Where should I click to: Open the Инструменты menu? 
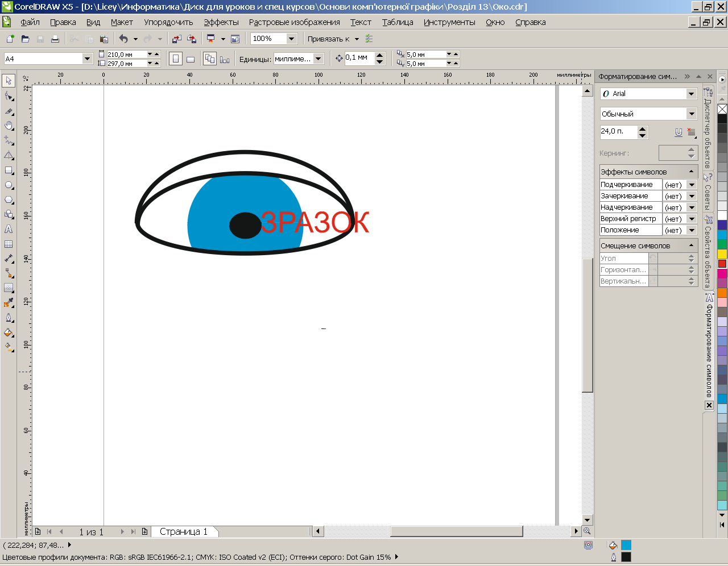click(449, 22)
